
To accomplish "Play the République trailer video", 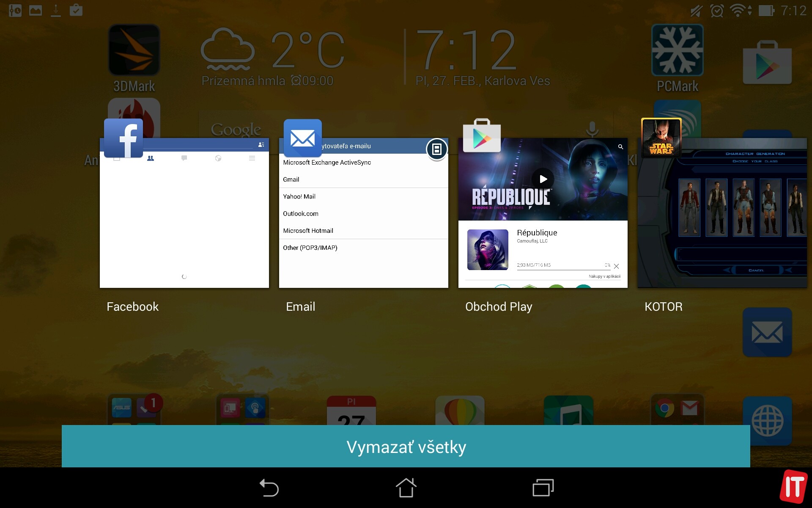I will pyautogui.click(x=543, y=179).
